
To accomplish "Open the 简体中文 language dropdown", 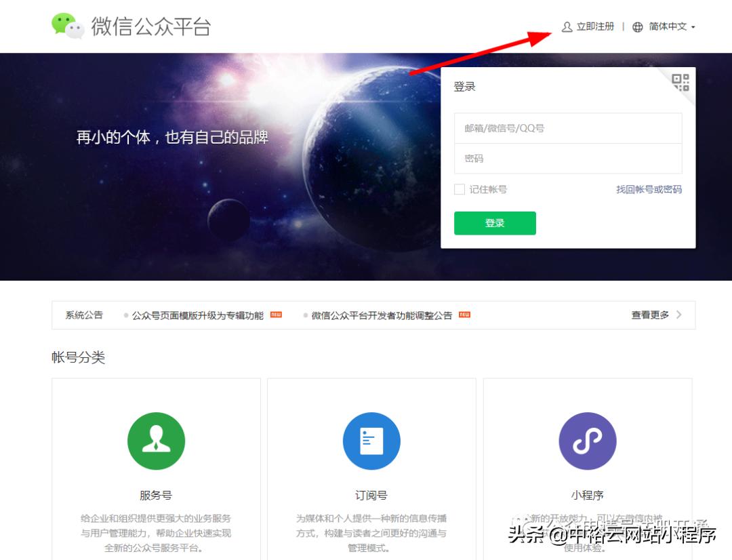I will (672, 26).
